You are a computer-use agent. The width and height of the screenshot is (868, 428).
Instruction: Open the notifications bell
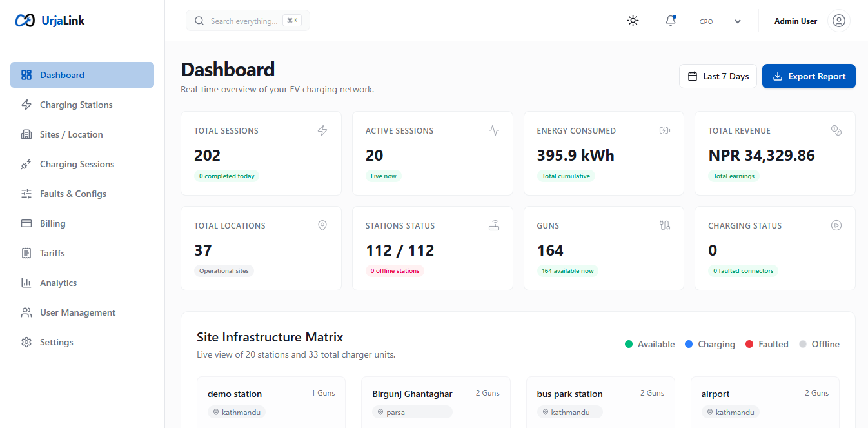click(x=671, y=21)
